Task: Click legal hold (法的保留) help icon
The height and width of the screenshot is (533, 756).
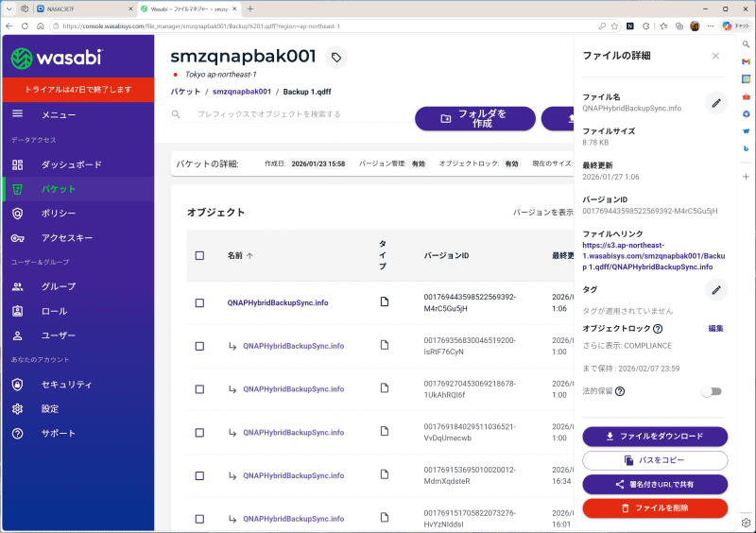Action: tap(620, 391)
